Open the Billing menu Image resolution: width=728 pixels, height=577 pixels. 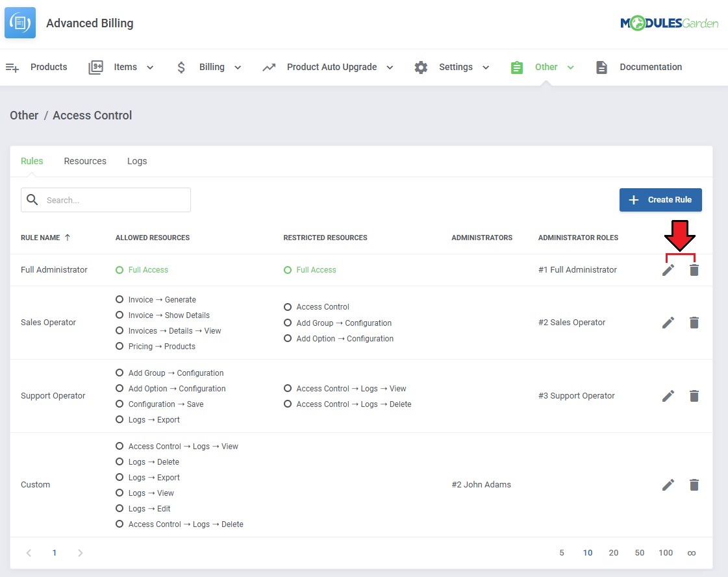pos(212,68)
